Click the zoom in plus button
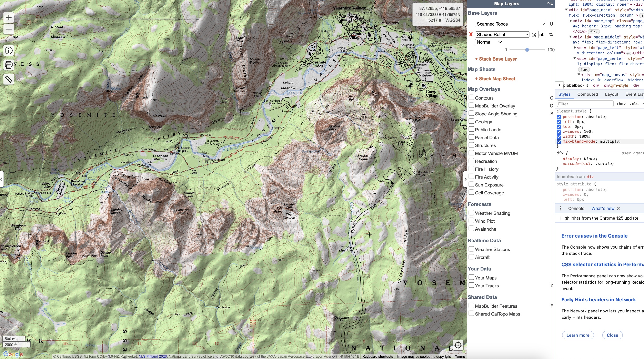Screen dimensions: 644x359 [8, 18]
